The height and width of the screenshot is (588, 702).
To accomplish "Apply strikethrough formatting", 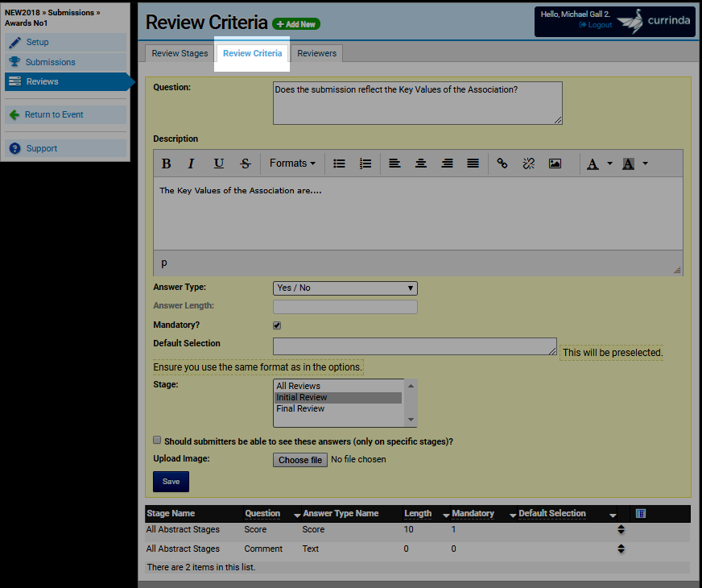I will pyautogui.click(x=245, y=164).
